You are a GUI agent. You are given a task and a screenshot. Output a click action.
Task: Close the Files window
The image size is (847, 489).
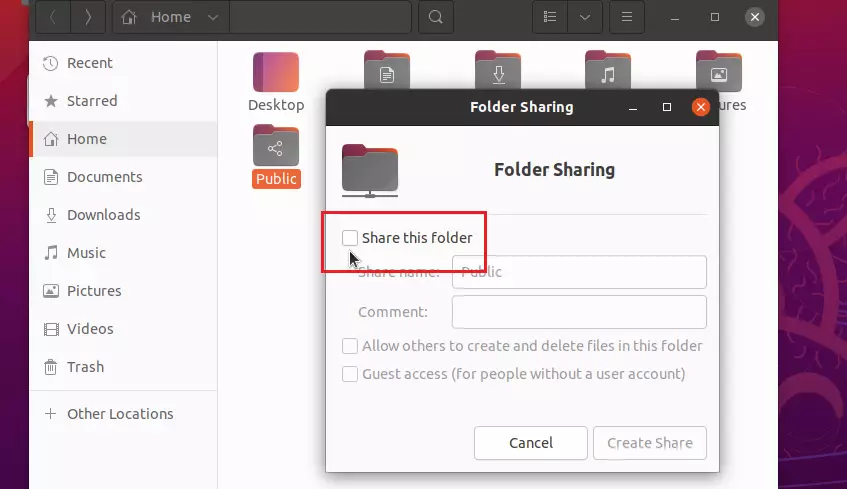(x=755, y=17)
